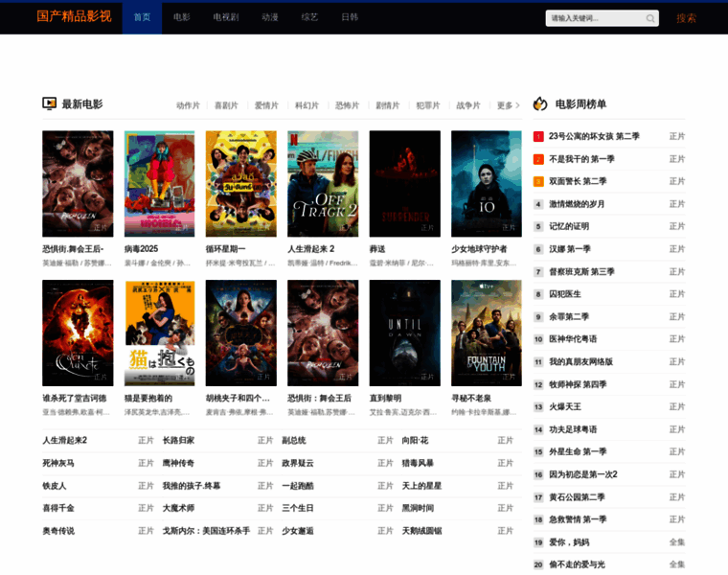The height and width of the screenshot is (575, 728).
Task: Open the 电影 navigation tab
Action: pyautogui.click(x=182, y=17)
